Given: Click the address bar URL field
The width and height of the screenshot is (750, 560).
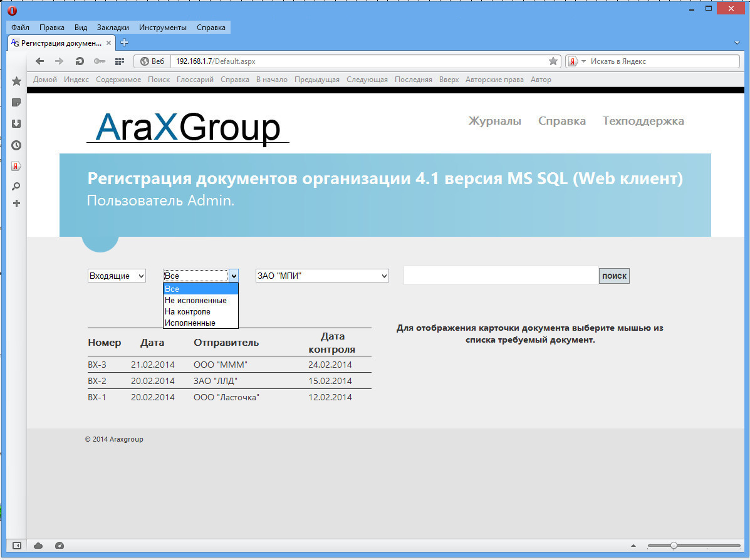Looking at the screenshot, I should tap(359, 61).
